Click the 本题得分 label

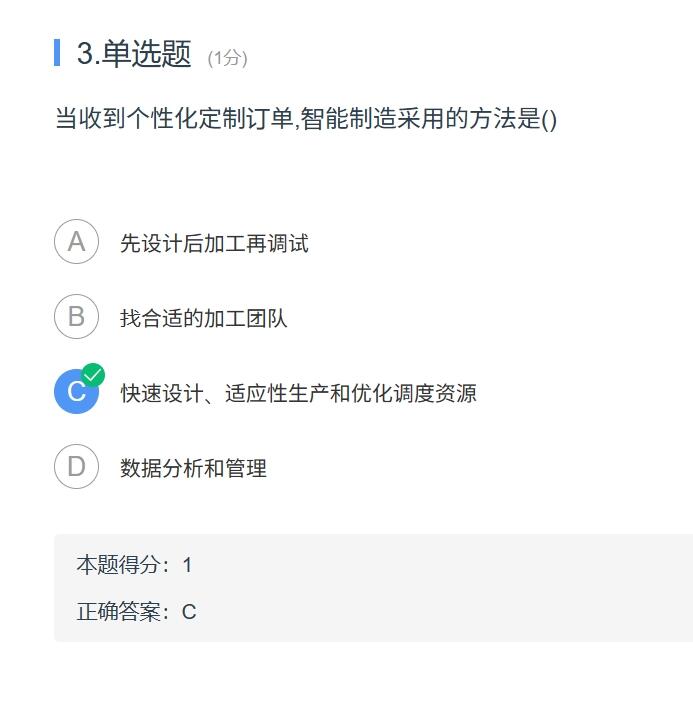118,565
